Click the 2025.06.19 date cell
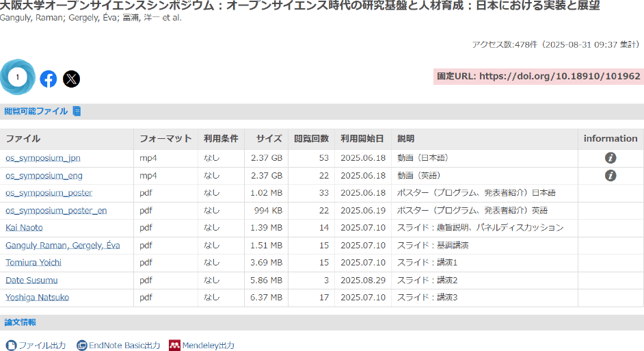The width and height of the screenshot is (644, 351). (x=363, y=211)
